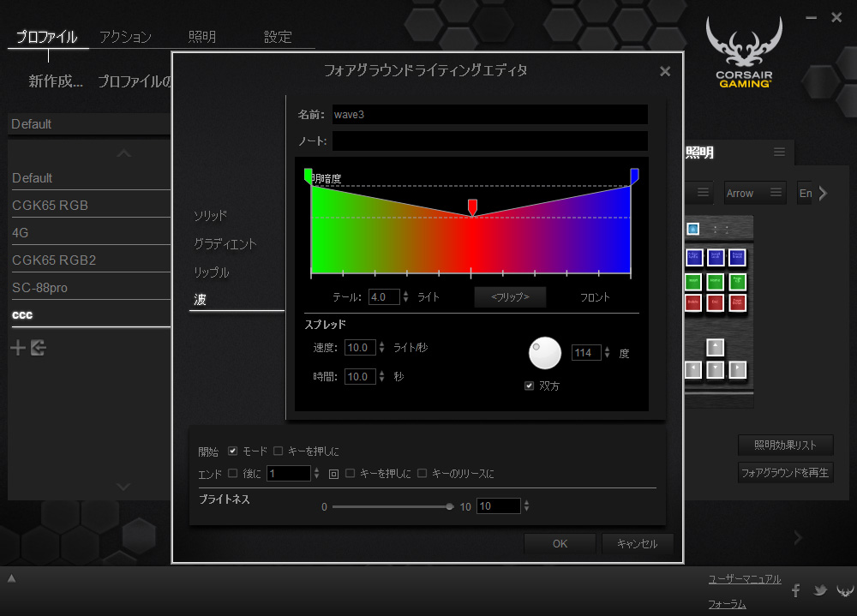Click the add new profile plus icon
857x616 pixels.
click(x=18, y=347)
